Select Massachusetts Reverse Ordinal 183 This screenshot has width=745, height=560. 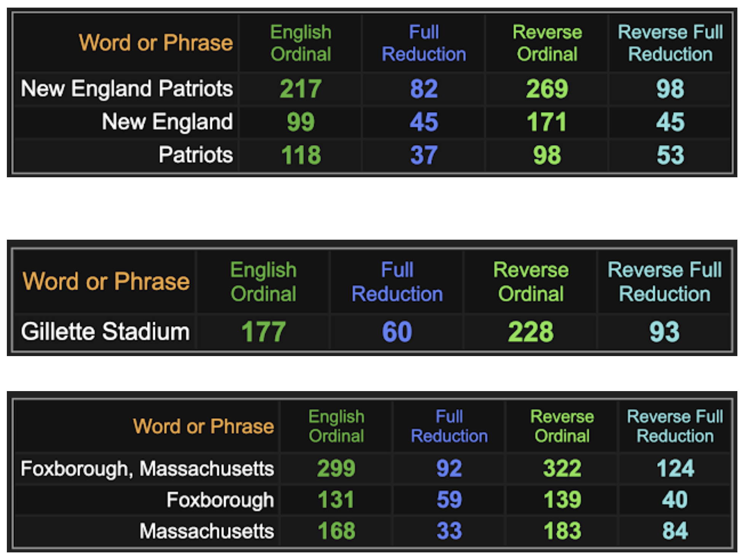coord(562,531)
